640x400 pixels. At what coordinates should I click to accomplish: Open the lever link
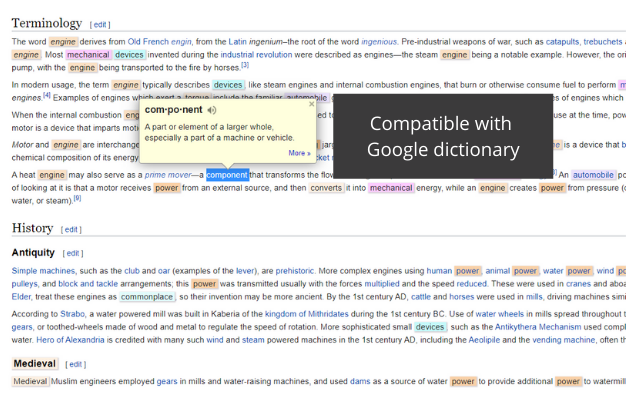[244, 271]
